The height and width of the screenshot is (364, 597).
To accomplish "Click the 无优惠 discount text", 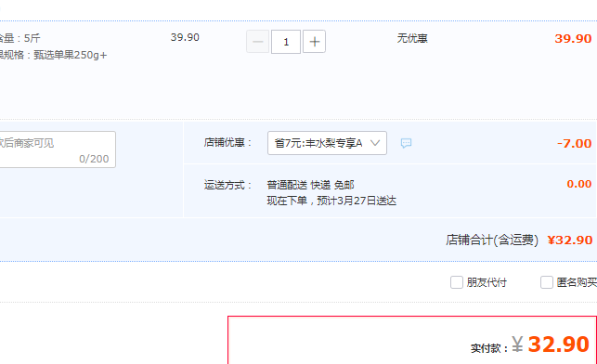I will coord(412,38).
